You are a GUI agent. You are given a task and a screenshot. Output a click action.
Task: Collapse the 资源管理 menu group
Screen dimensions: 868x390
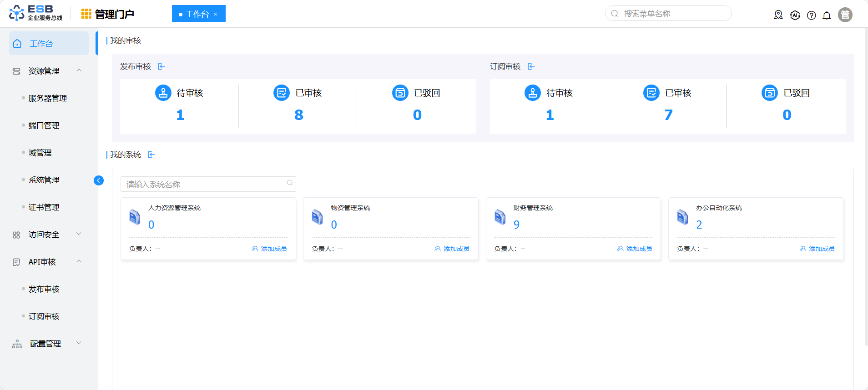click(79, 70)
